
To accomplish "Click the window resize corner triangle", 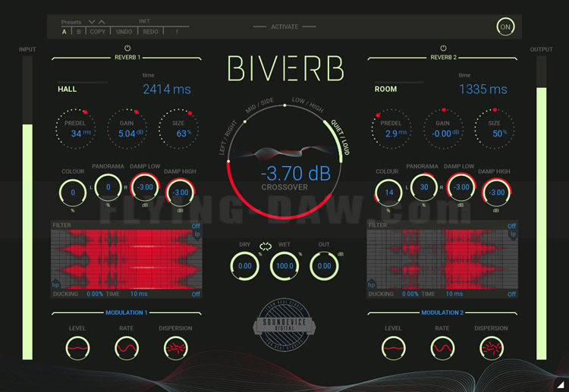I will (x=561, y=384).
